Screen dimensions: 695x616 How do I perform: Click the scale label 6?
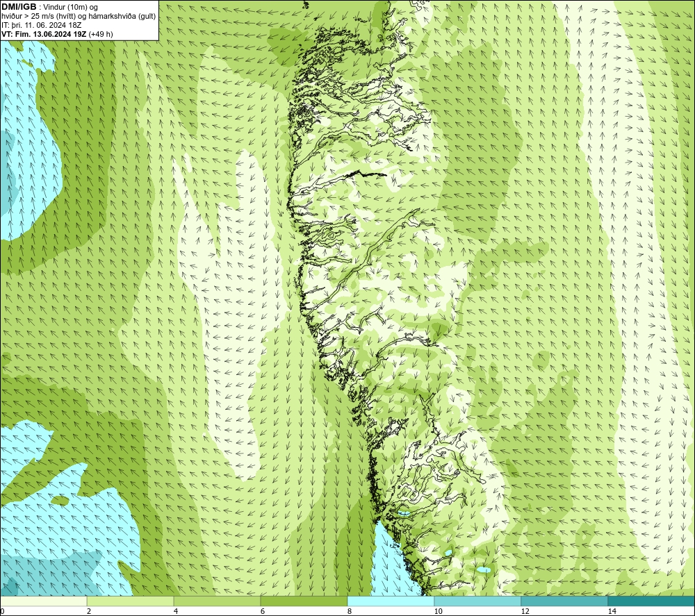click(263, 612)
